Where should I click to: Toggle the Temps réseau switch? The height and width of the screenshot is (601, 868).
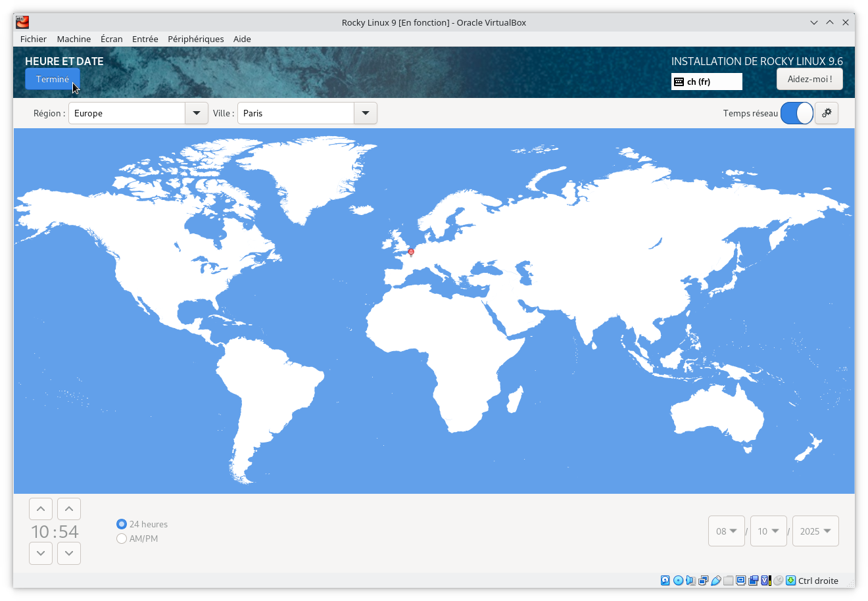point(796,113)
